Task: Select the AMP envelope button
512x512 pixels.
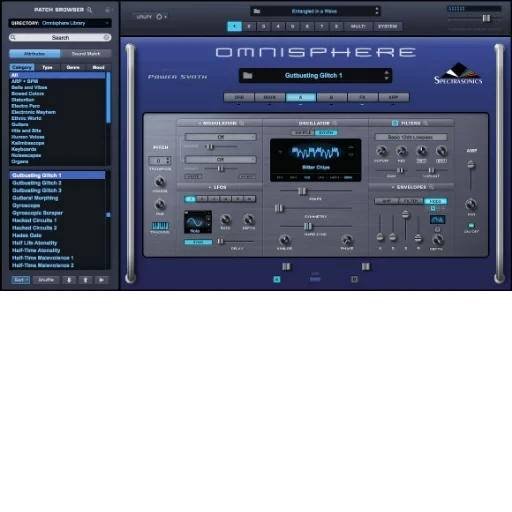Action: (x=387, y=201)
